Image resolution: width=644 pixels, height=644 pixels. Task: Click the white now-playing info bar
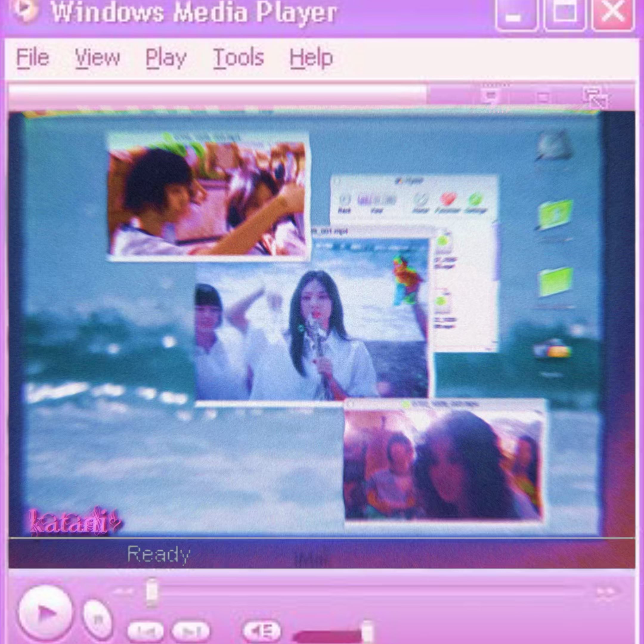tap(217, 94)
